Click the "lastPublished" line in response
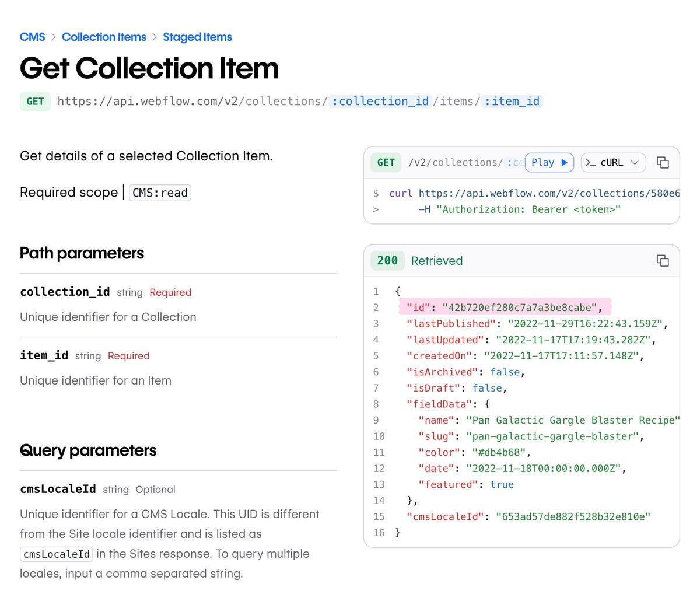This screenshot has width=700, height=594. 537,323
